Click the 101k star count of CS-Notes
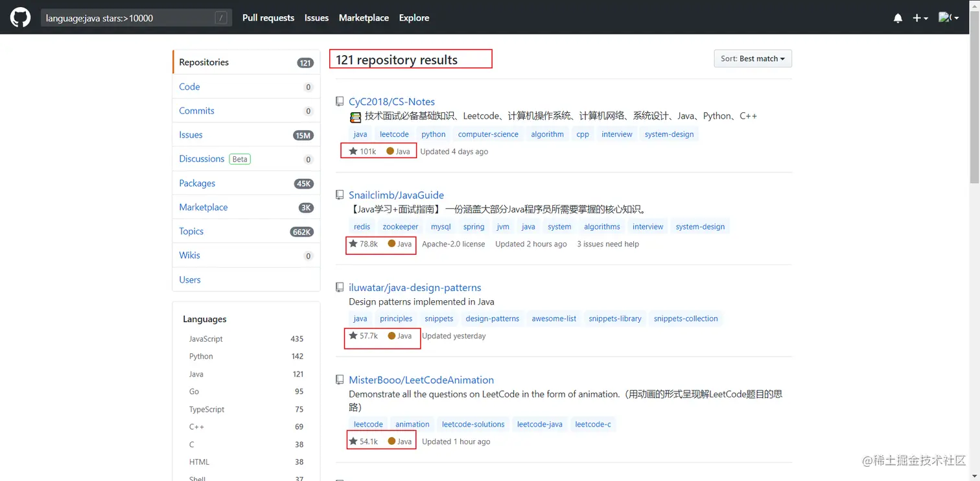This screenshot has height=481, width=980. pos(363,152)
